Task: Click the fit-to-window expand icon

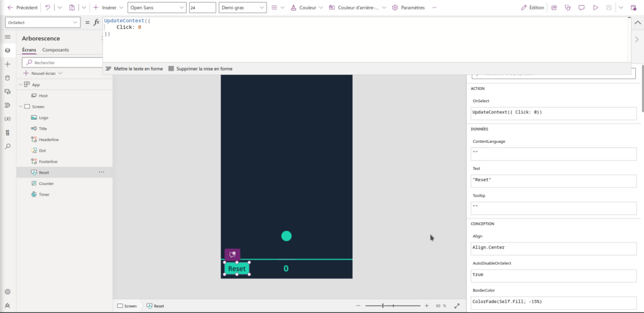Action: (x=457, y=306)
